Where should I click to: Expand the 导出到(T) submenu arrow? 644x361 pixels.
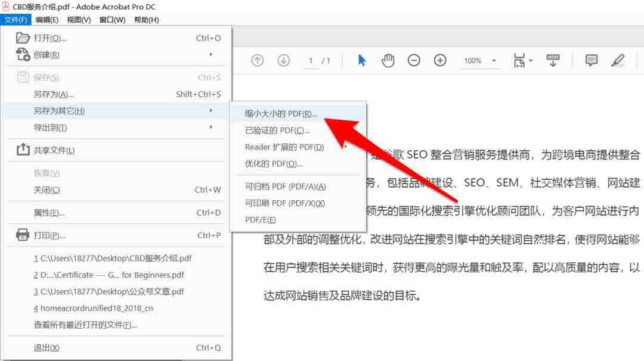211,127
